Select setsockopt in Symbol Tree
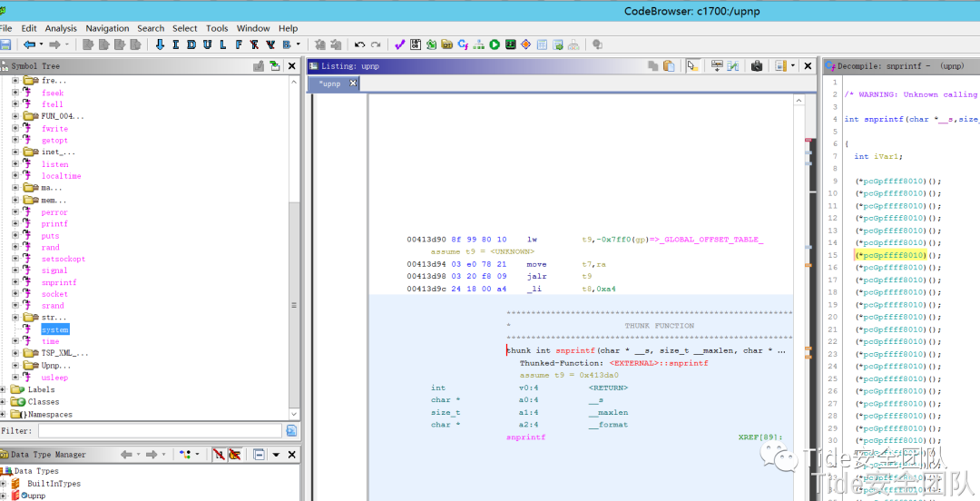The height and width of the screenshot is (501, 980). 64,259
